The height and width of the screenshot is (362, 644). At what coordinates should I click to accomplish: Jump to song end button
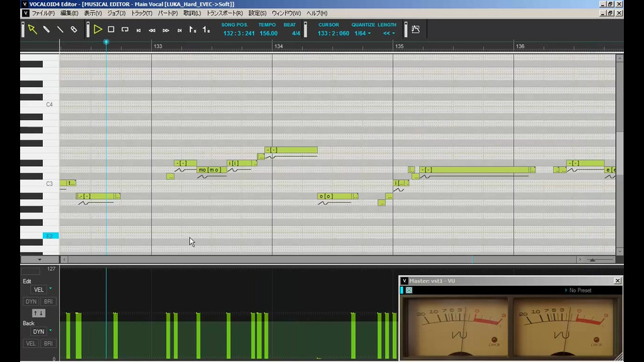[180, 30]
